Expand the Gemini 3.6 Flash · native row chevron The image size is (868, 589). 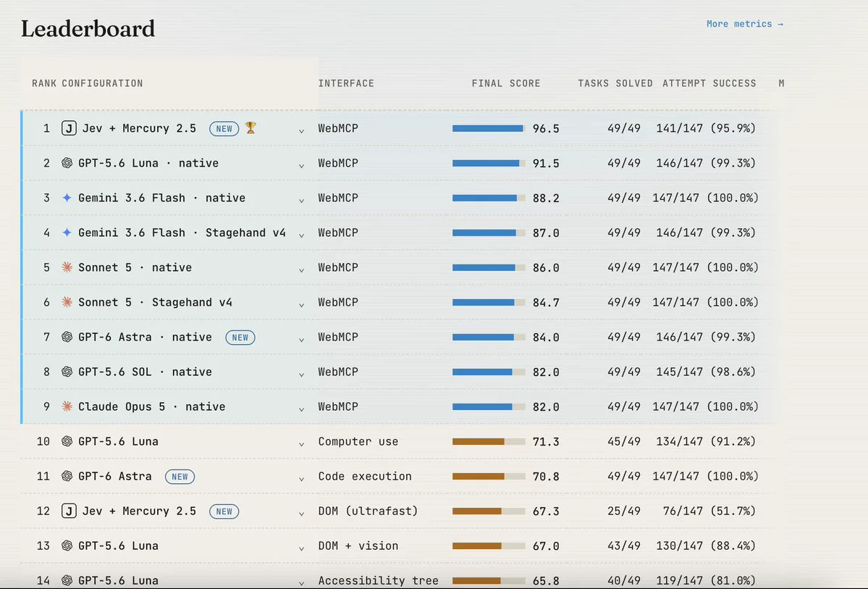pos(302,201)
